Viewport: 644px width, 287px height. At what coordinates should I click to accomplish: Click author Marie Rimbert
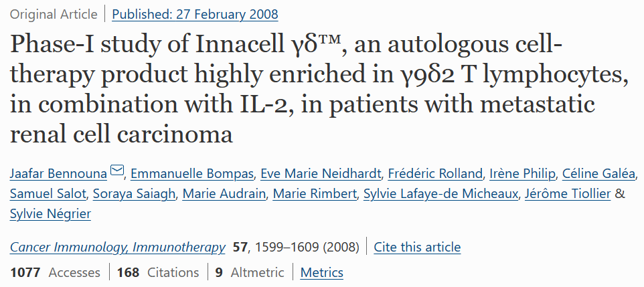[315, 193]
